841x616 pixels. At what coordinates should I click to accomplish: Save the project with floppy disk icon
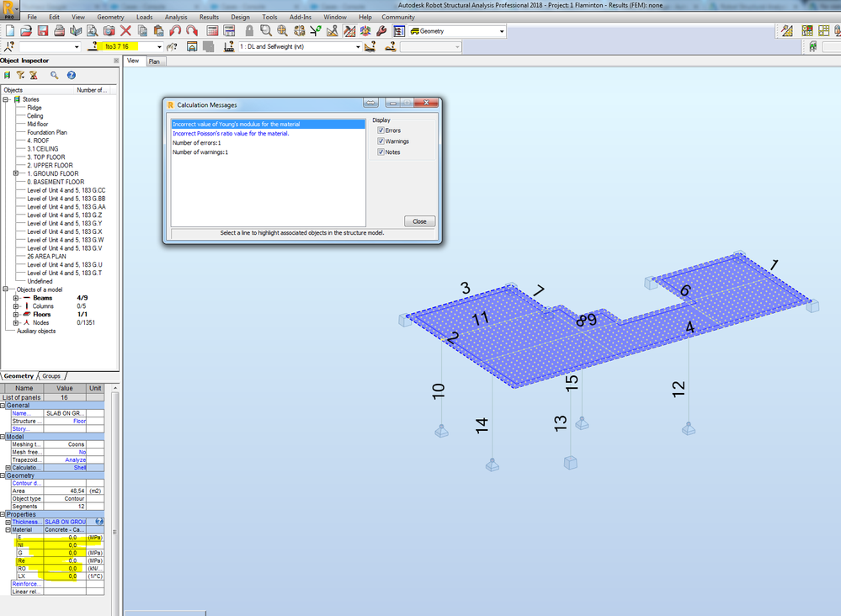(43, 31)
